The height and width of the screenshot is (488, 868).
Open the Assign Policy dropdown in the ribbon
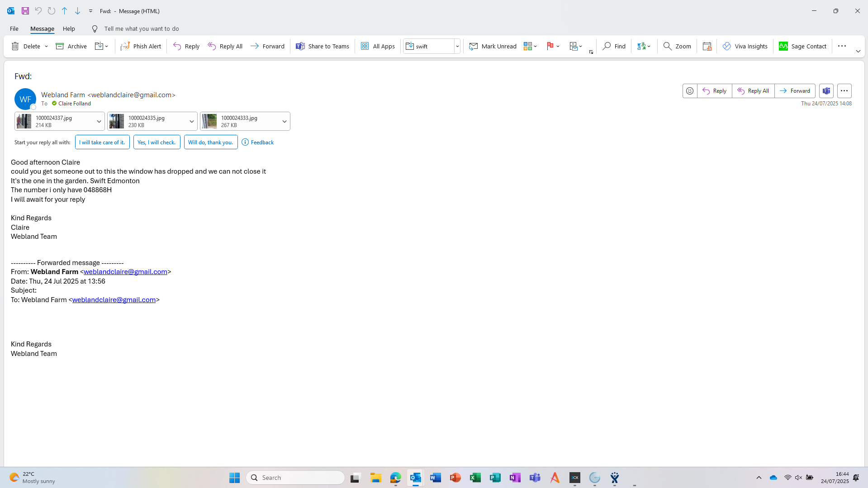click(x=576, y=46)
